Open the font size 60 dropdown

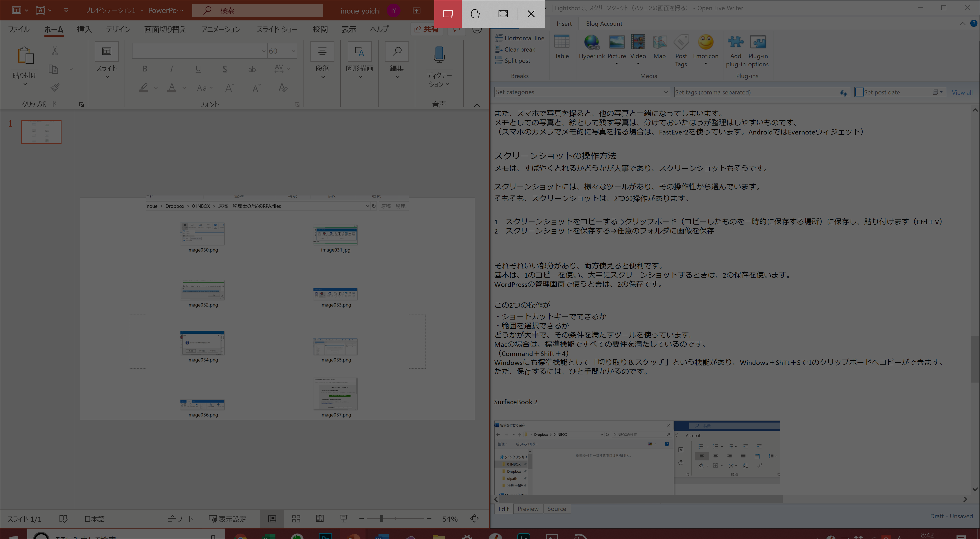coord(293,51)
